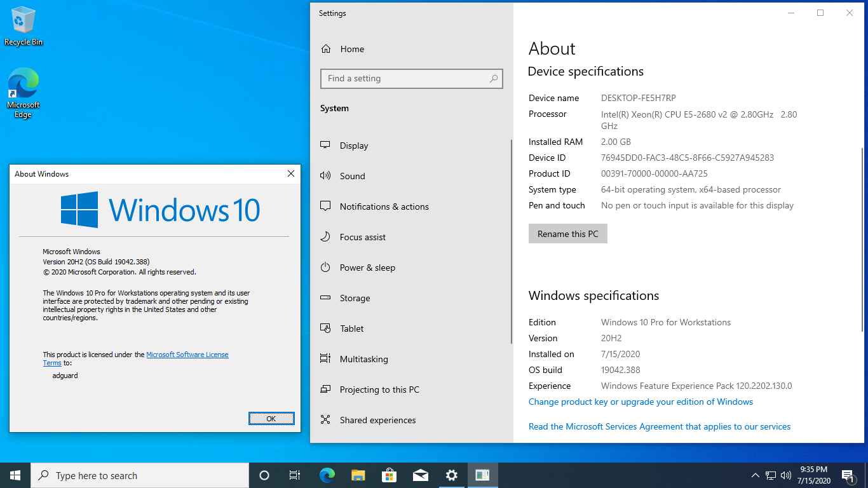Click OS build value 19042.388 in Settings

(x=621, y=370)
